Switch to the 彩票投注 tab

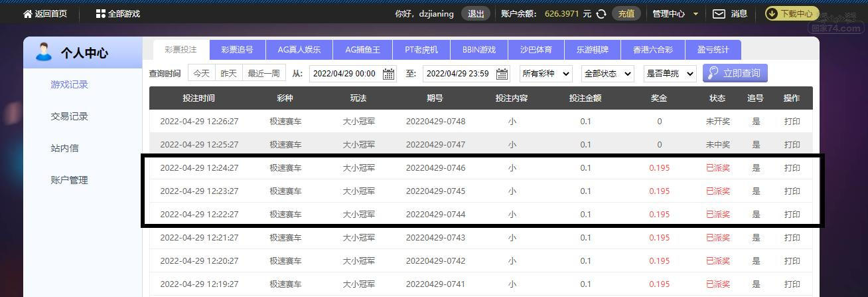pos(181,50)
